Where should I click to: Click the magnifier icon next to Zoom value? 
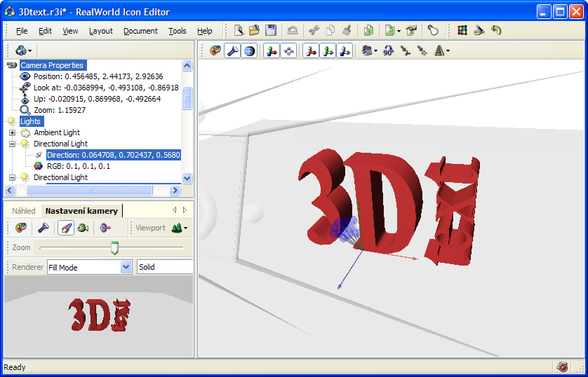(25, 110)
